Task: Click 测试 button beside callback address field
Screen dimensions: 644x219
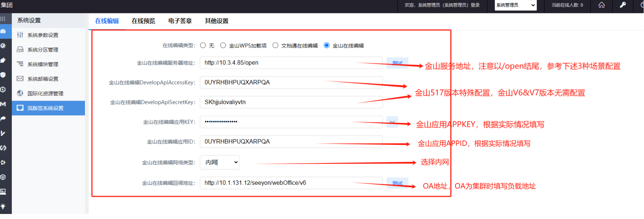Action: [397, 183]
